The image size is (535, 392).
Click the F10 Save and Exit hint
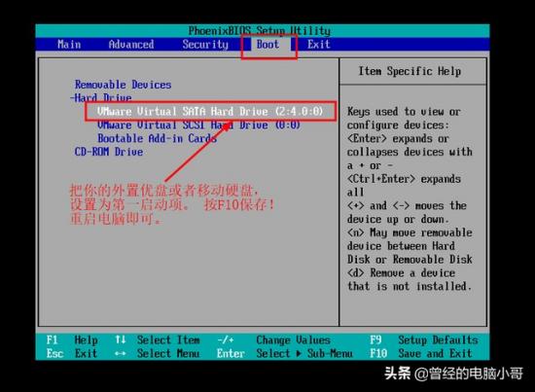click(x=421, y=353)
